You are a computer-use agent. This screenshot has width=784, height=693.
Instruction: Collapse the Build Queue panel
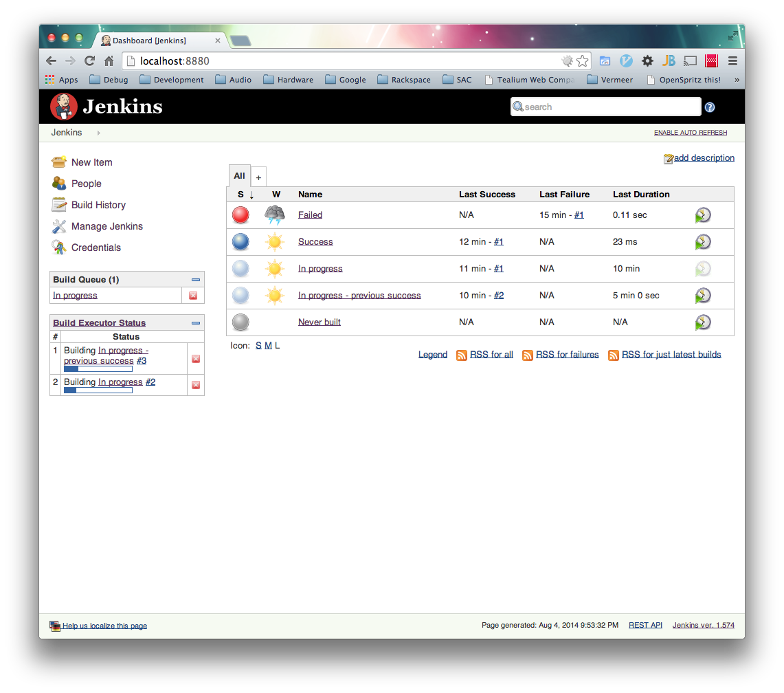(x=196, y=280)
